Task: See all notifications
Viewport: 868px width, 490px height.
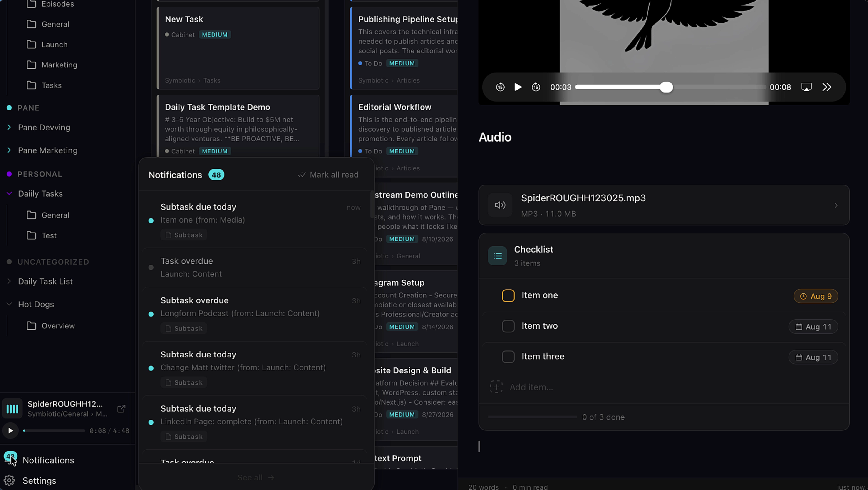Action: point(256,477)
